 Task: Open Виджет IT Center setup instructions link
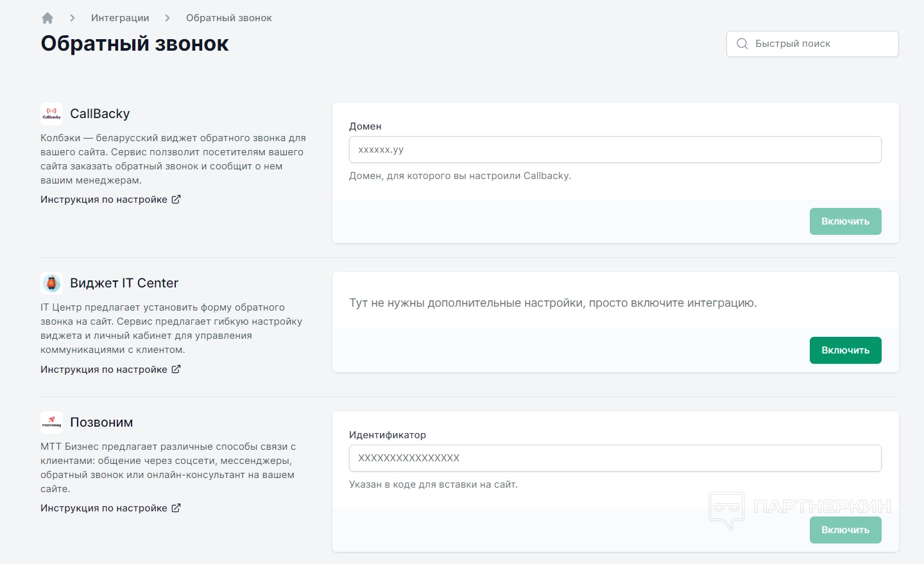104,370
